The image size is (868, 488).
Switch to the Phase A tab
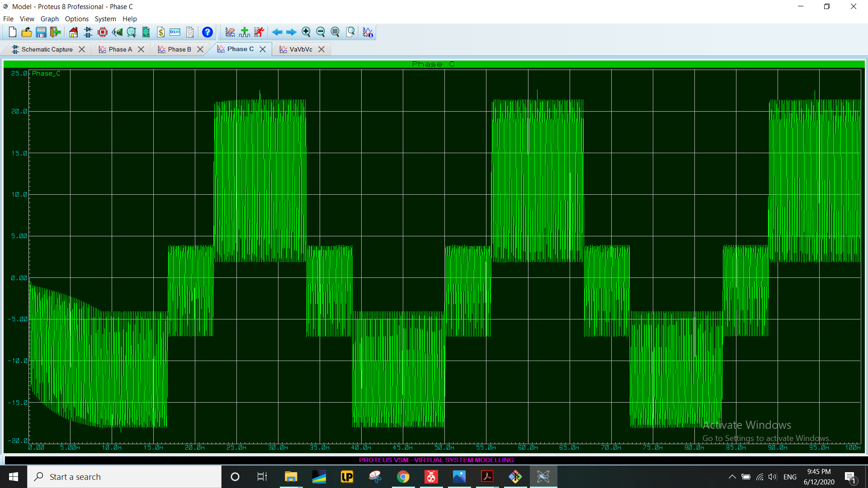point(120,49)
